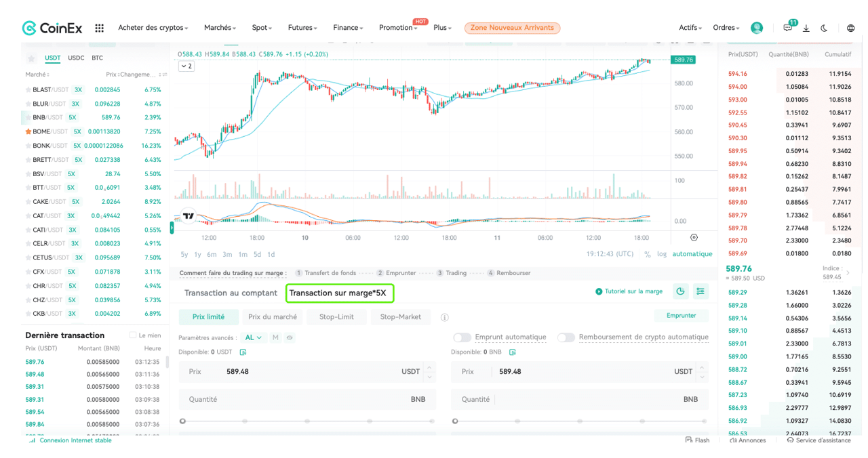The height and width of the screenshot is (458, 868).
Task: Open the user avatar profile icon
Action: (x=757, y=28)
